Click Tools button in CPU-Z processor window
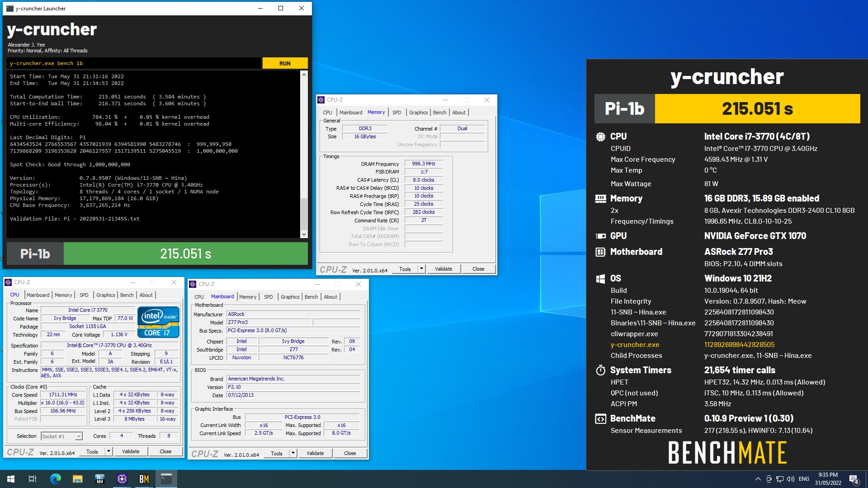This screenshot has height=488, width=868. click(92, 451)
